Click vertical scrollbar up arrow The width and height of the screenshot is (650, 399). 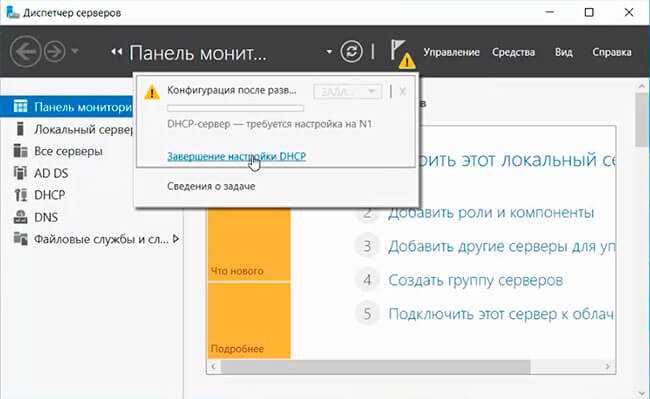click(642, 87)
